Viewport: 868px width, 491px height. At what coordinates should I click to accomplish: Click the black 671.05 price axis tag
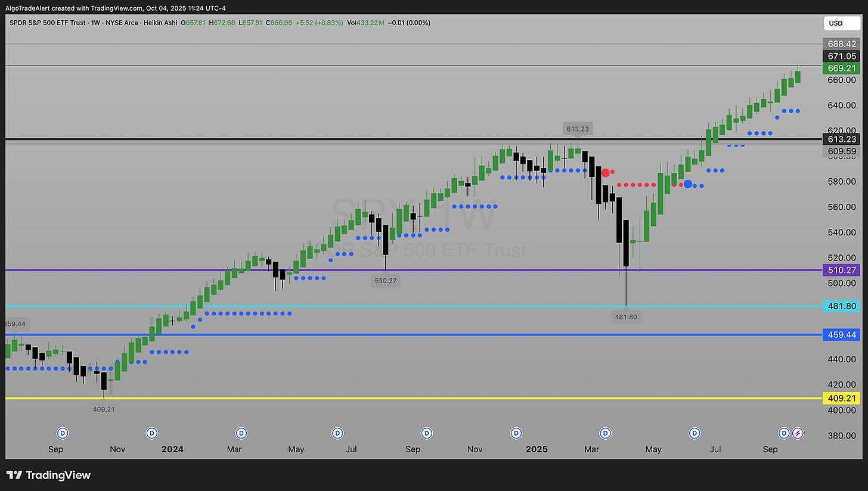[x=842, y=56]
